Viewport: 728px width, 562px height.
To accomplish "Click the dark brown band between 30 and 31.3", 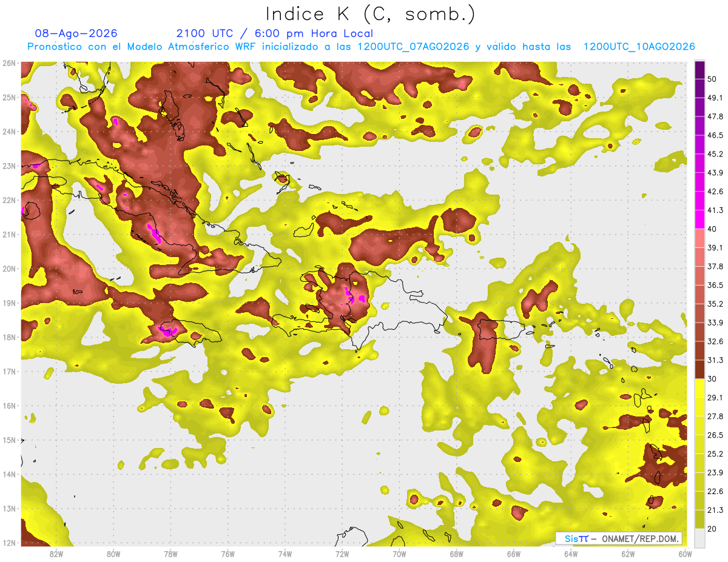I will (699, 369).
